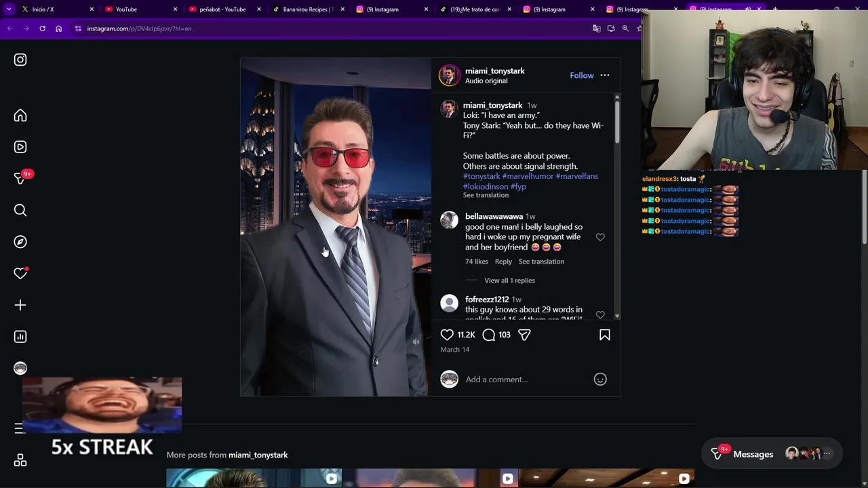Like fofreezz1212's comment
Screen dimensions: 868x488
600,314
